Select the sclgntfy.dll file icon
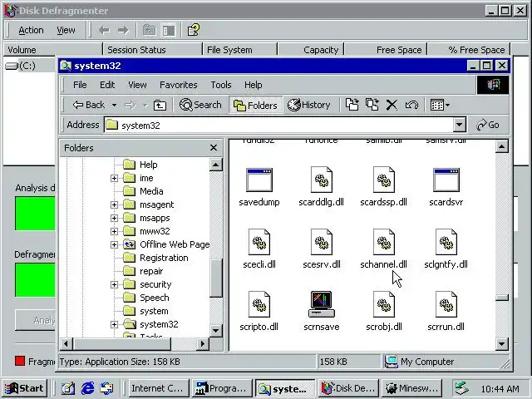Viewport: 532px width, 399px height. tap(446, 242)
